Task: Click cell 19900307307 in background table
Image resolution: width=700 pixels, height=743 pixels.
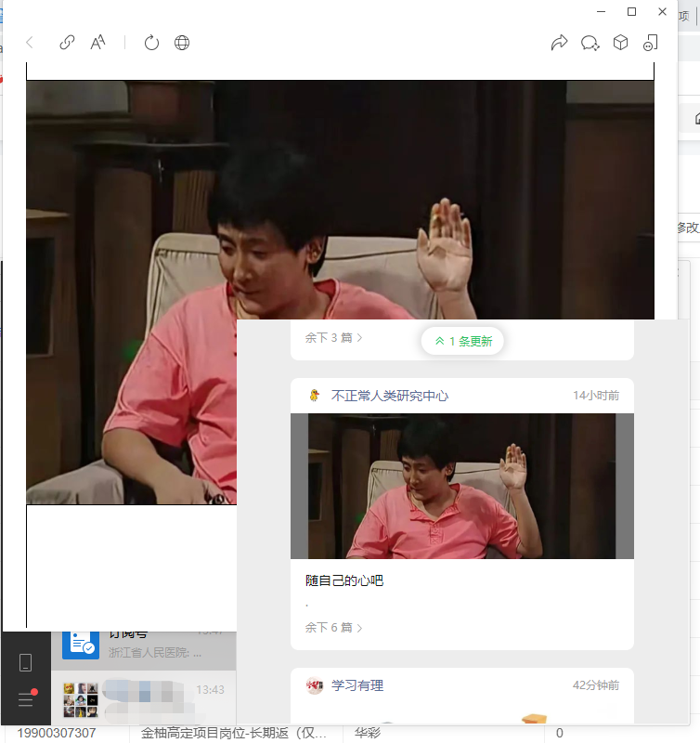Action: click(57, 733)
